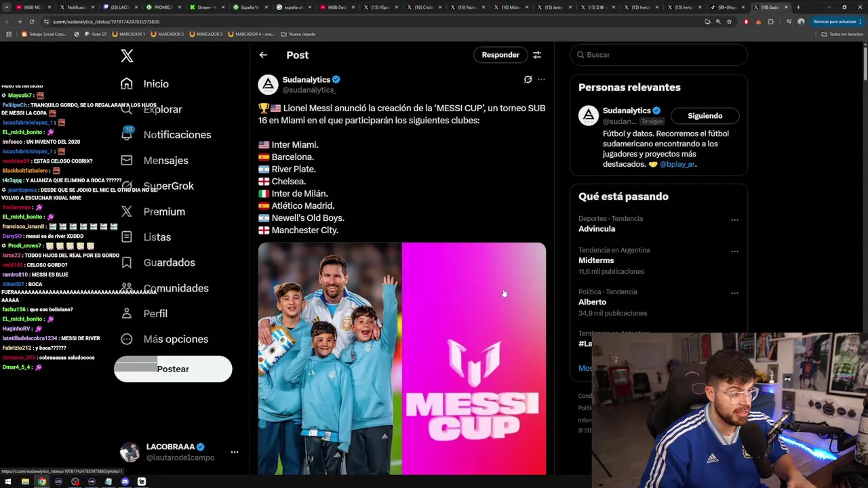Click the Grok icon on Sudanalytics post
The height and width of the screenshot is (488, 868).
(x=528, y=79)
